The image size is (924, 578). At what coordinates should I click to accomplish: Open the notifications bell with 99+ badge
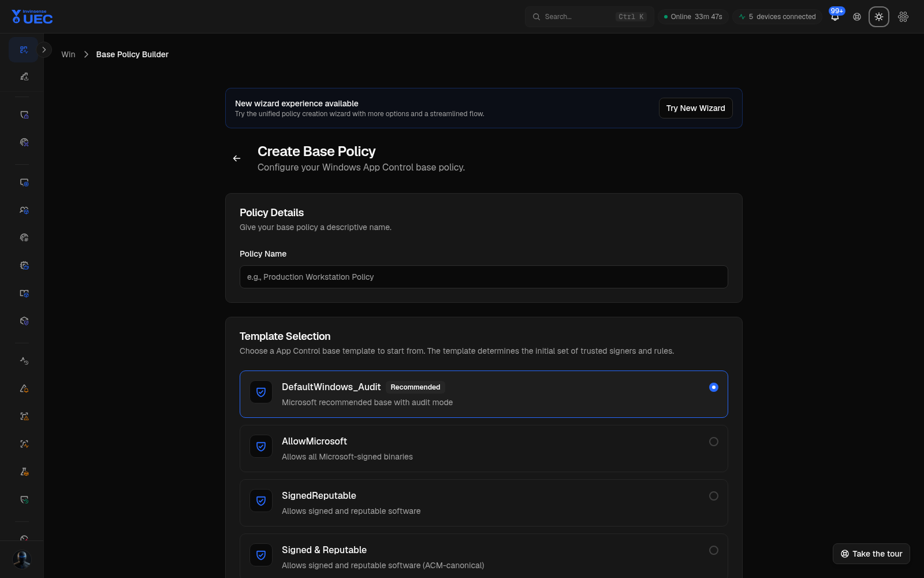[x=835, y=16]
